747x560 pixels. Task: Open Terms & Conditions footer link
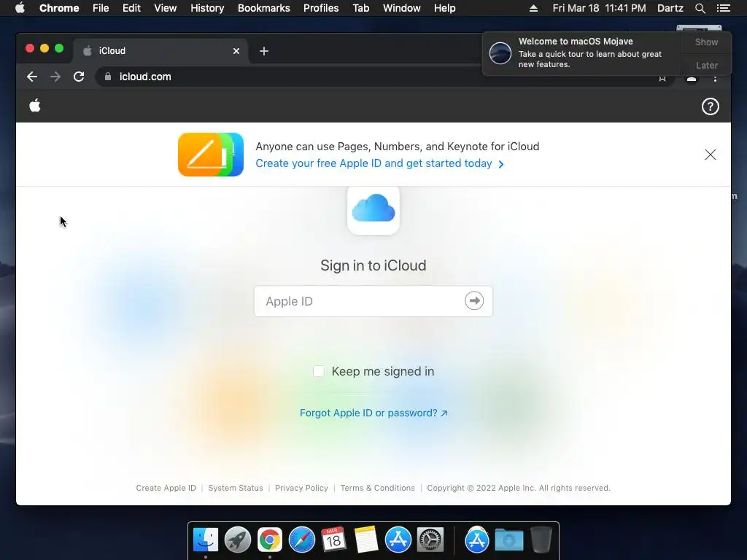377,488
